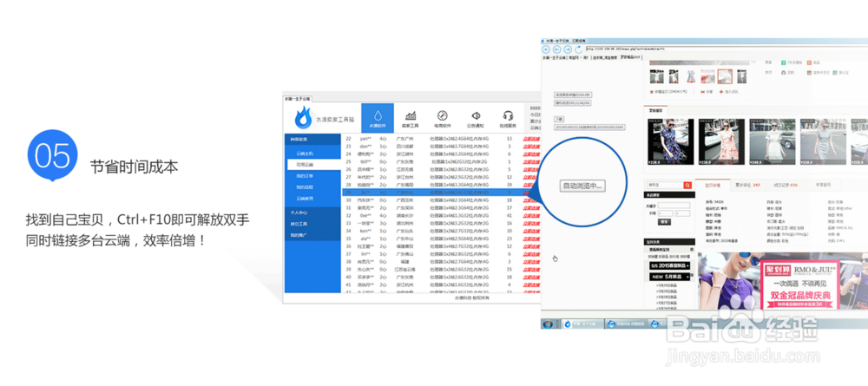Screen dimensions: 868x386
Task: Click the 水滴一生于云端 window tab in tool
Action: 297,98
